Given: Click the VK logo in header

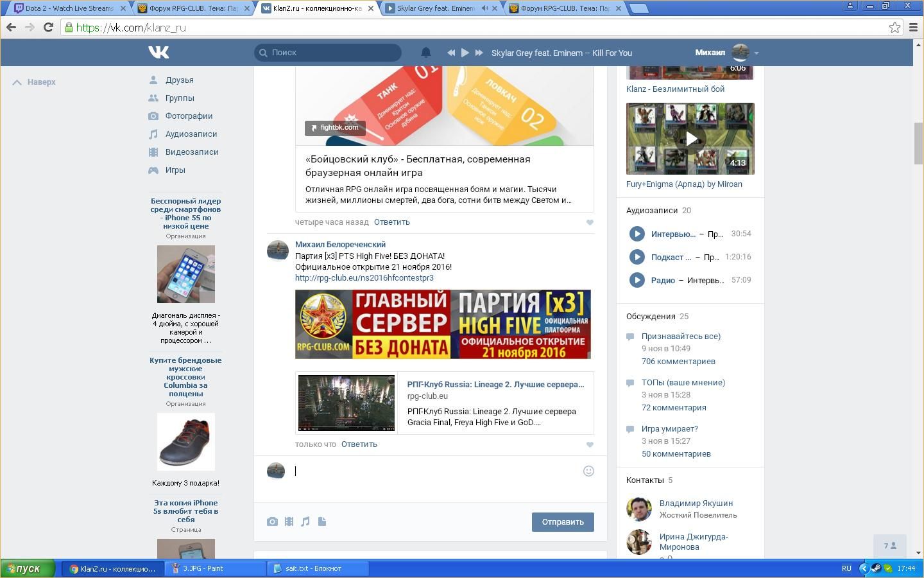Looking at the screenshot, I should (158, 53).
